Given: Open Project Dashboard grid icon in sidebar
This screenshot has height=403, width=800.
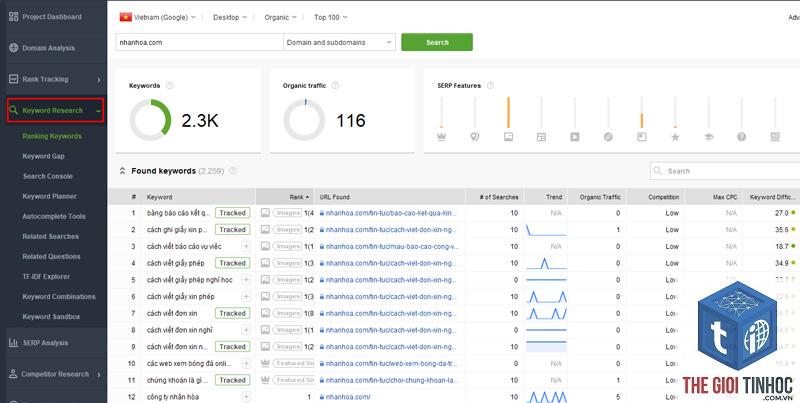Looking at the screenshot, I should (14, 17).
